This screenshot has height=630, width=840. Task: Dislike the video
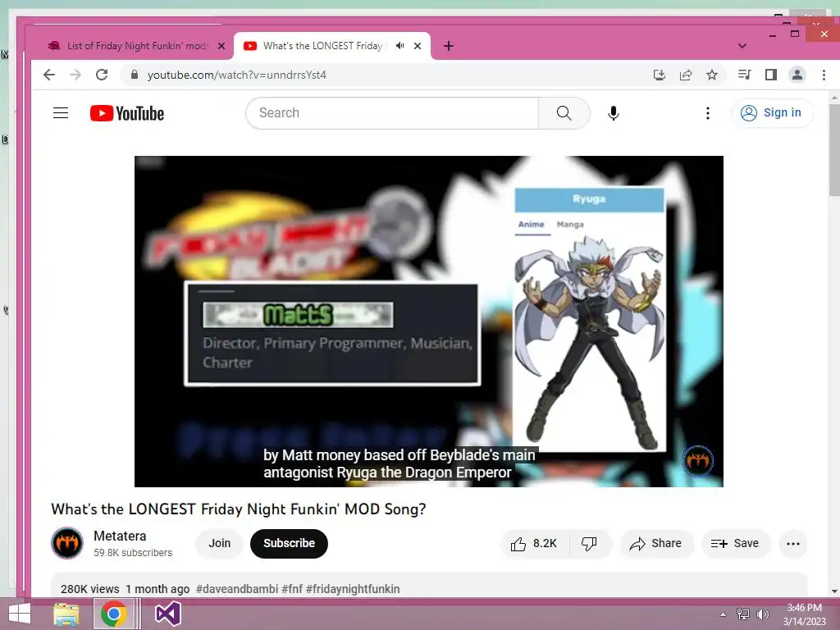[x=589, y=544]
